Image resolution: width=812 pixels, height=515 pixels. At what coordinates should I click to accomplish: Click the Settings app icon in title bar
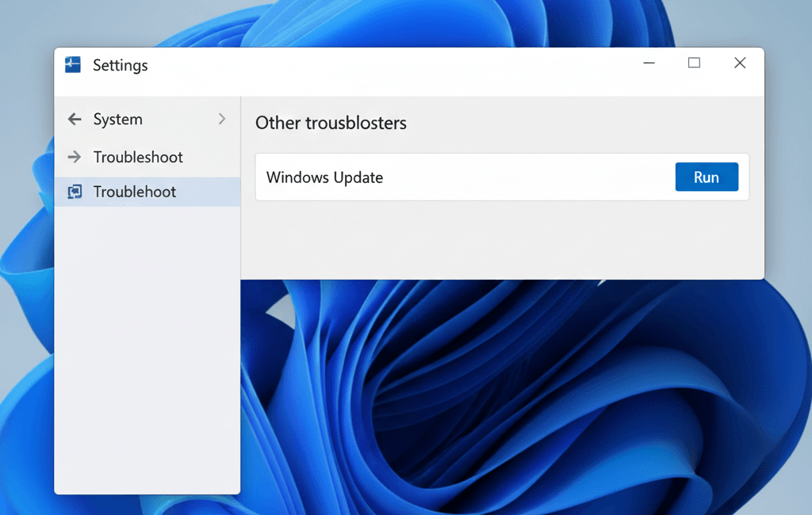73,65
